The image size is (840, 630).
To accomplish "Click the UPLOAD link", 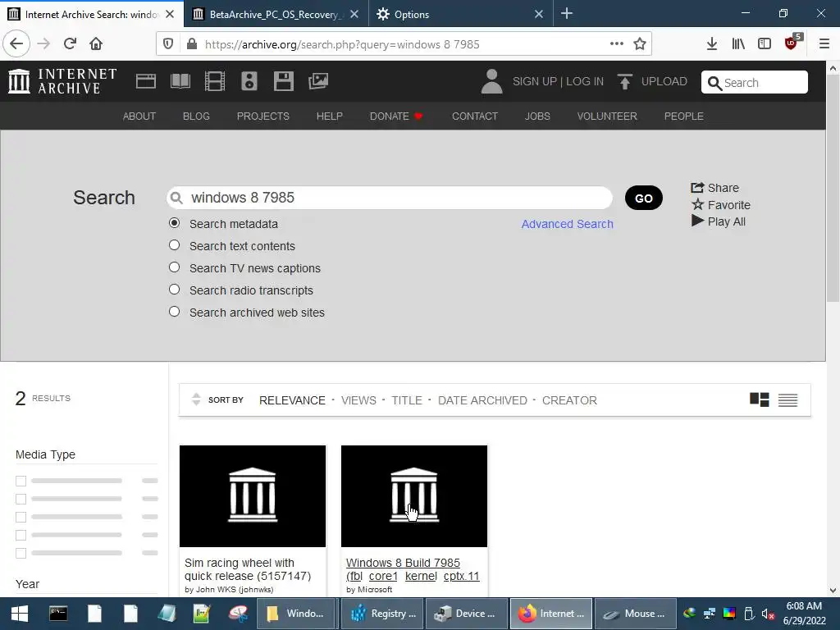I will click(664, 81).
